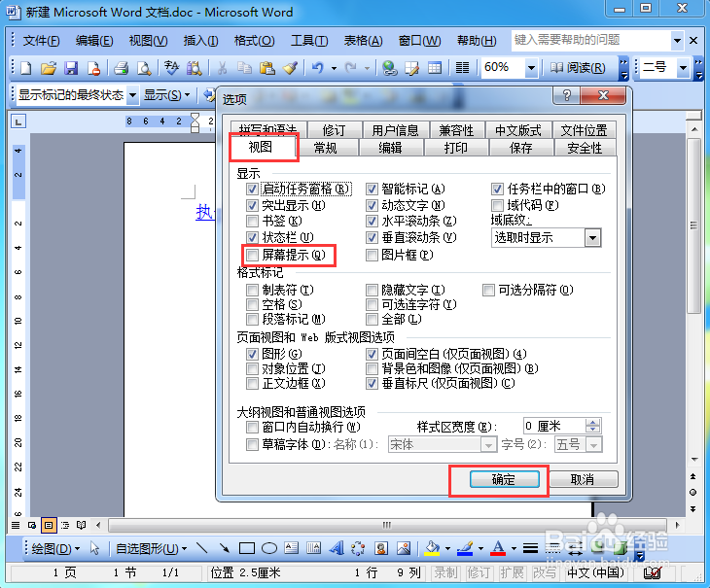The width and height of the screenshot is (710, 588).
Task: Click the Columns icon in the toolbar
Action: [462, 68]
